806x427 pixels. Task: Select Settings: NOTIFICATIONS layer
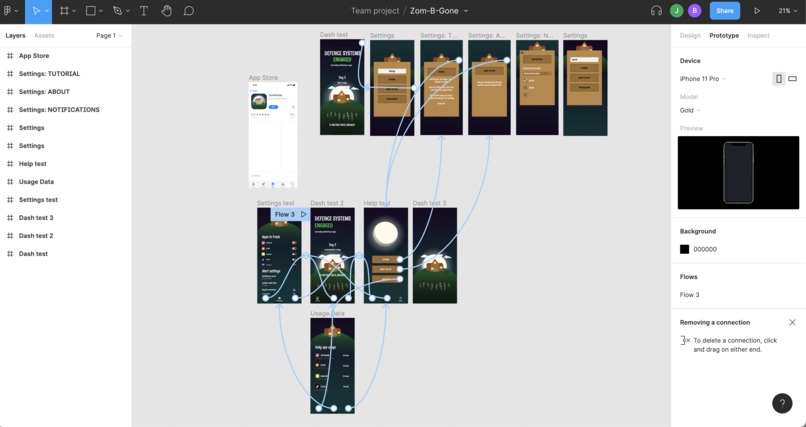[x=59, y=109]
